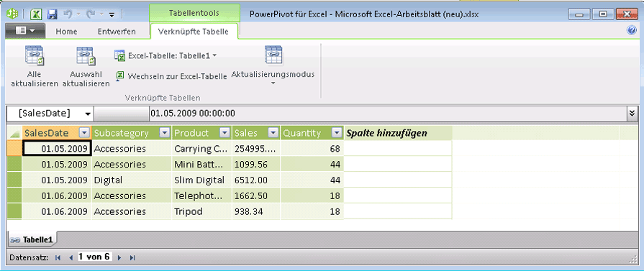Click empty Spalte hinzufügen cell in Tripod row
644x271 pixels.
398,211
